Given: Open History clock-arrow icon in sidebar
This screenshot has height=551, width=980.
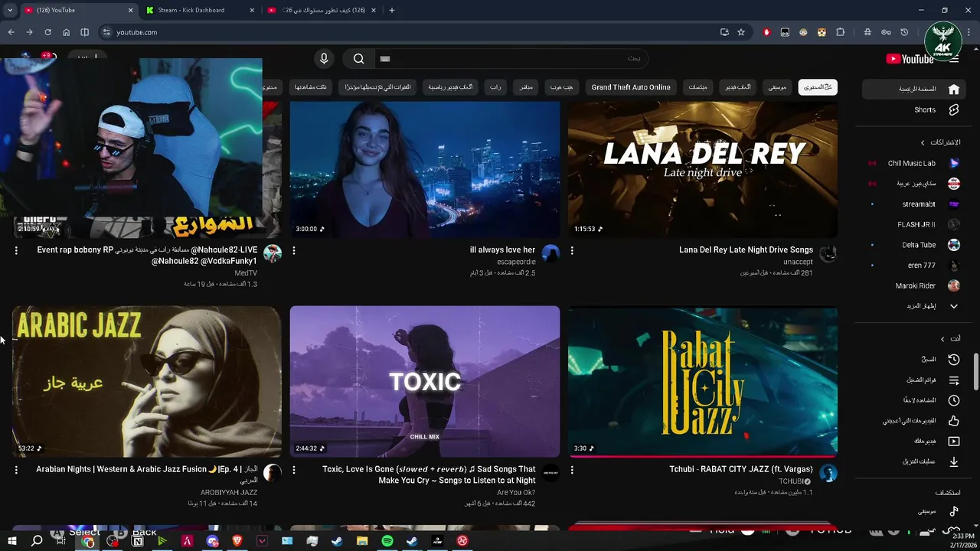Looking at the screenshot, I should click(x=954, y=359).
